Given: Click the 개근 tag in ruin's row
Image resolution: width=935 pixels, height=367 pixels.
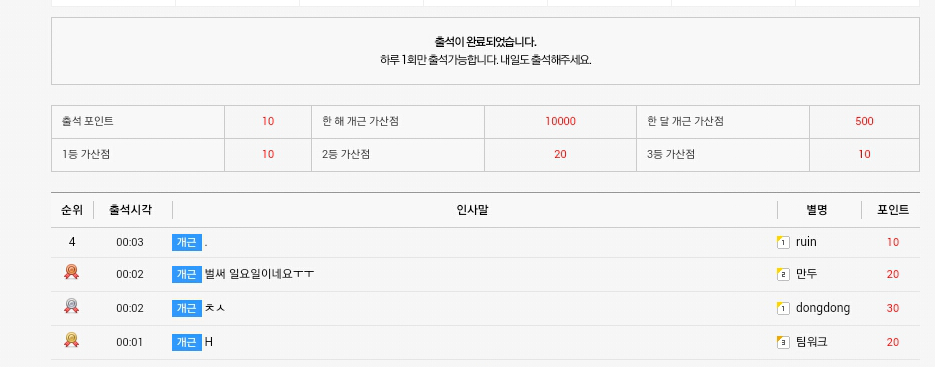Looking at the screenshot, I should pyautogui.click(x=187, y=242).
